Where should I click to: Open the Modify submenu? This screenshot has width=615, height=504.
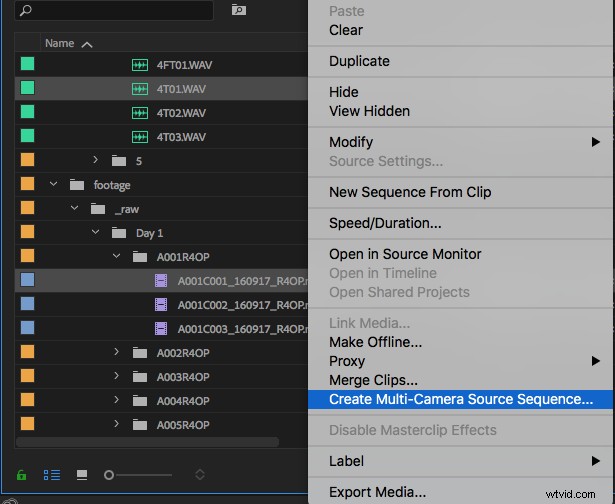pyautogui.click(x=460, y=142)
